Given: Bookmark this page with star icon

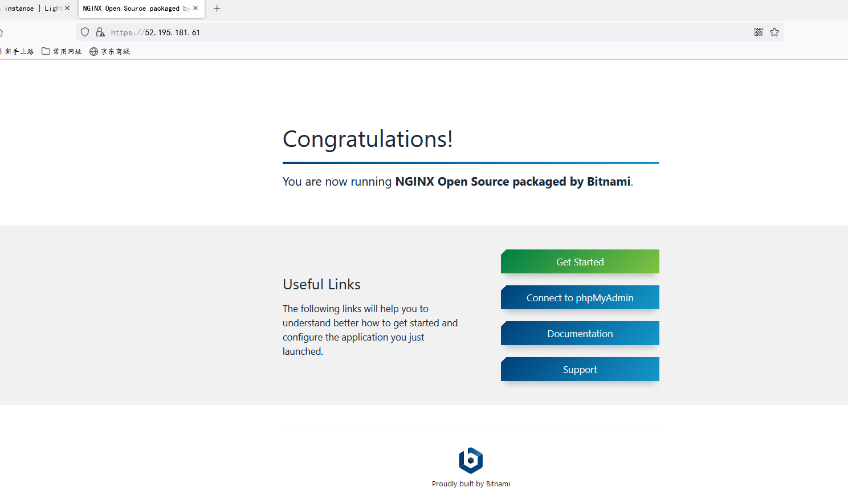Looking at the screenshot, I should 774,32.
